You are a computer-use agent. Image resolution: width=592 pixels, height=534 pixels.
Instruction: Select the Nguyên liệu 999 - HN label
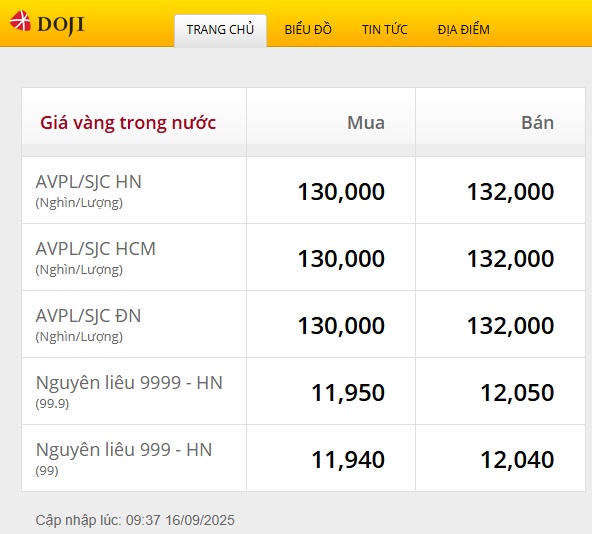point(124,450)
